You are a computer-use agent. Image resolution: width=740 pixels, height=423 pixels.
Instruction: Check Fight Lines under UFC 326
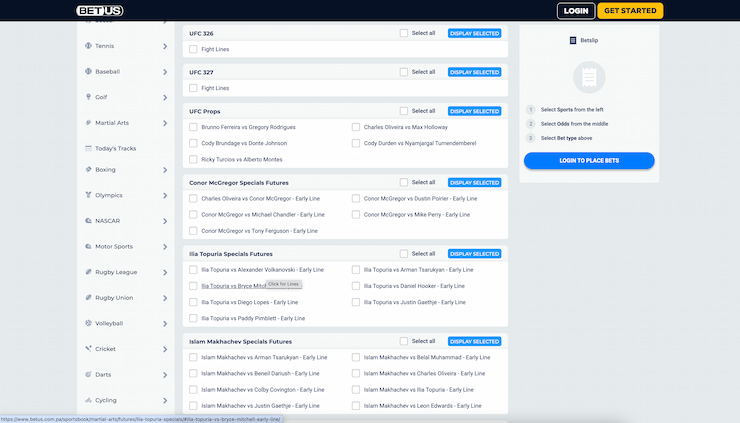(193, 49)
